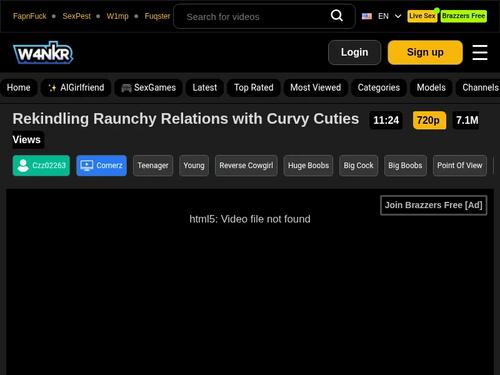Open the AIGirlfriend tab
500x375 pixels.
(76, 88)
